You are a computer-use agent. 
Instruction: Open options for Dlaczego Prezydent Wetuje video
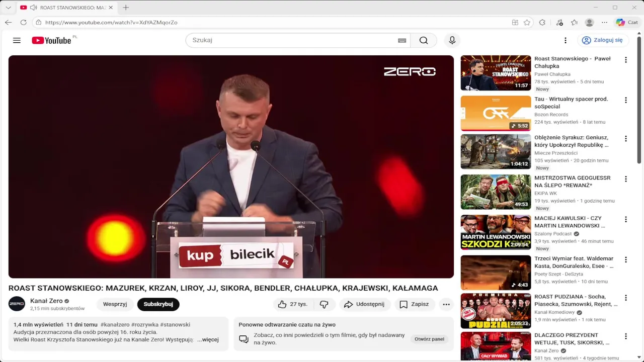tap(625, 336)
